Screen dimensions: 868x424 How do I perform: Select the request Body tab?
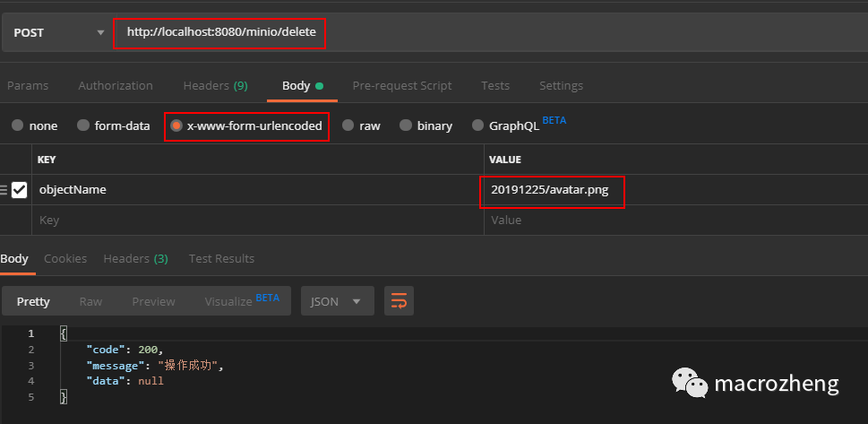(x=302, y=86)
